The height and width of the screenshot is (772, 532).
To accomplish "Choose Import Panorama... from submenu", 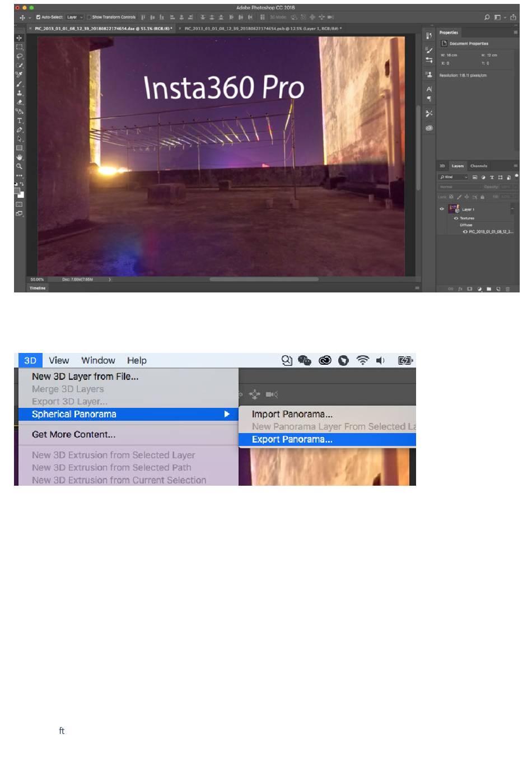I will (328, 414).
